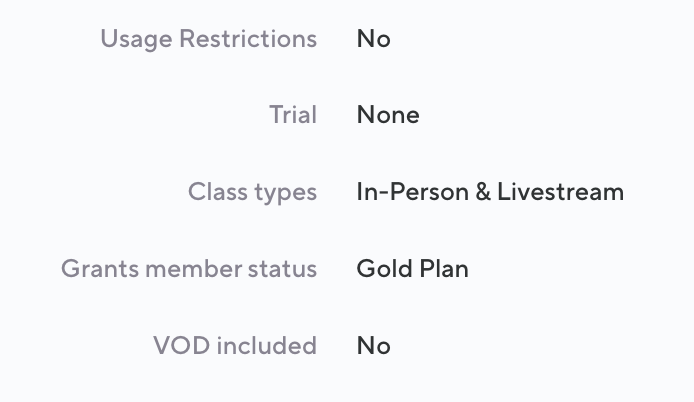This screenshot has height=402, width=694.
Task: Click the Grants member status label
Action: pyautogui.click(x=189, y=269)
